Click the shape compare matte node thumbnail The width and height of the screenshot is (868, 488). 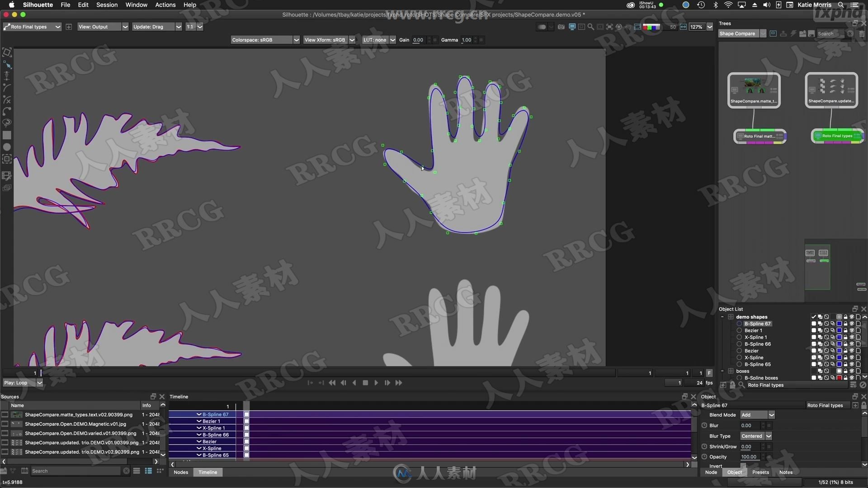pyautogui.click(x=754, y=88)
